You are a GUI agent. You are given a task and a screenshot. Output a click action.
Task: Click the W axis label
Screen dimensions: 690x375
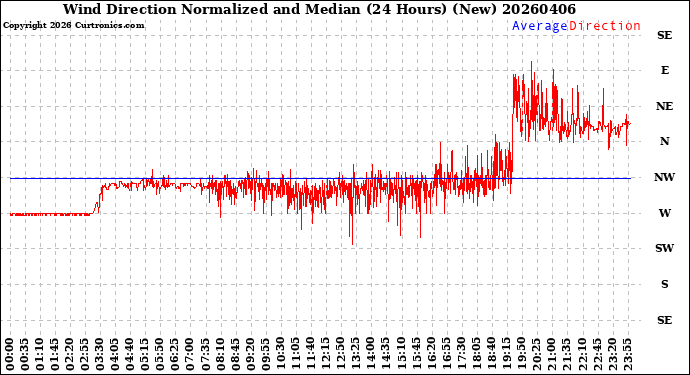click(664, 213)
